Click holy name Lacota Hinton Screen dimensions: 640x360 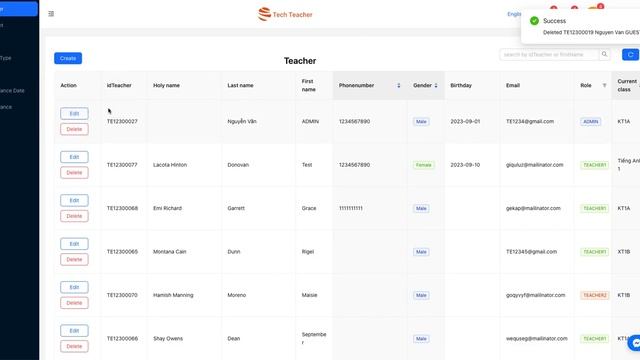[x=170, y=165]
